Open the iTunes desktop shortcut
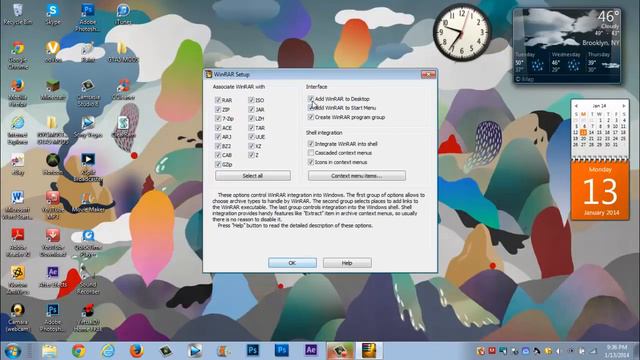The image size is (640, 360). [123, 14]
